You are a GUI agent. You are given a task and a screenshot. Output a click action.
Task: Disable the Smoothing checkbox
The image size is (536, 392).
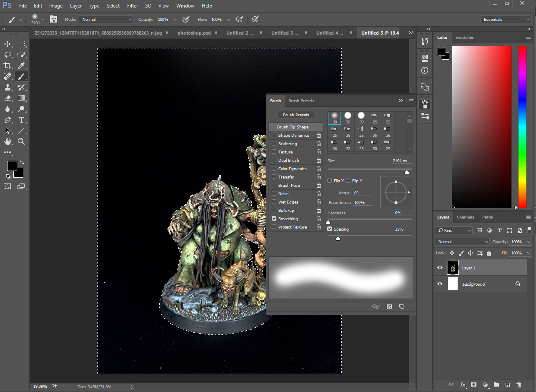click(x=274, y=219)
